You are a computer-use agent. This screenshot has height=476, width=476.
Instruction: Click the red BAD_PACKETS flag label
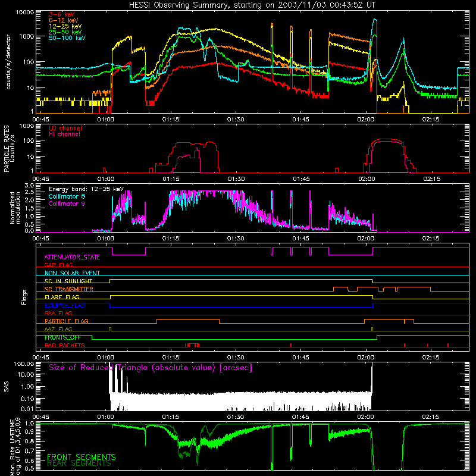[x=64, y=345]
